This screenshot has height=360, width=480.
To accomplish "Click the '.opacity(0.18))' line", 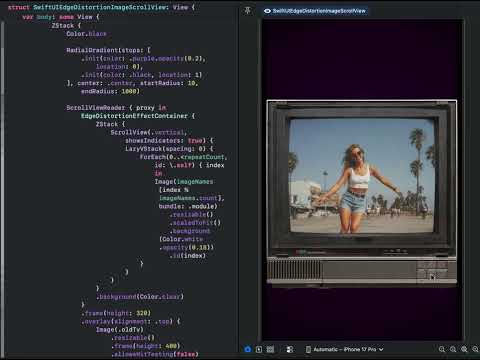I will click(186, 247).
